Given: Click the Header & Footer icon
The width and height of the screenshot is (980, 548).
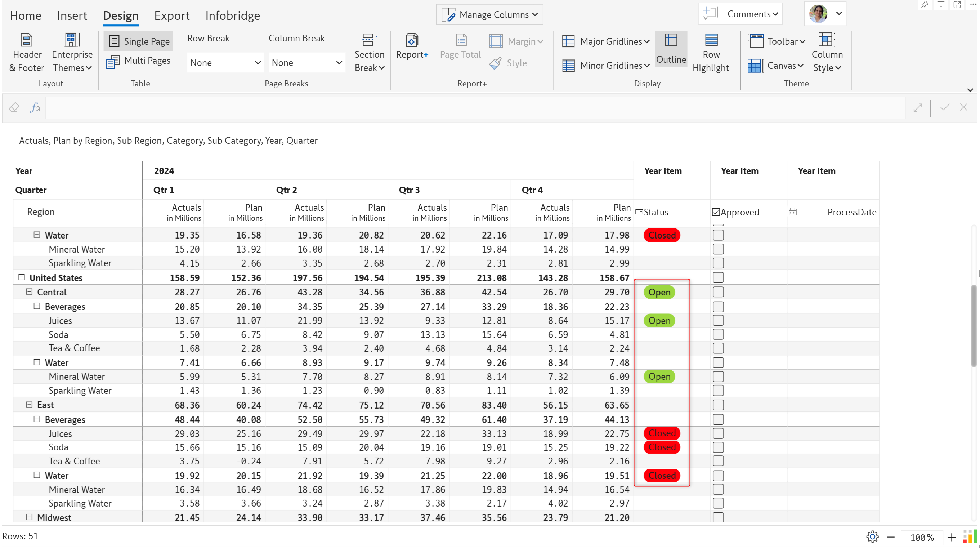Looking at the screenshot, I should (26, 40).
